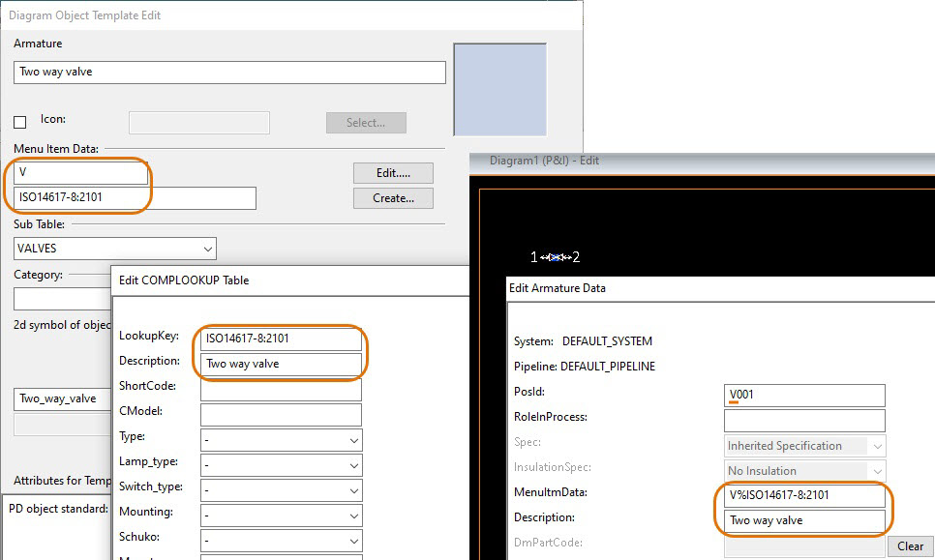Viewport: 935px width, 560px height.
Task: Open the Sub Table VALVES dropdown
Action: point(115,249)
